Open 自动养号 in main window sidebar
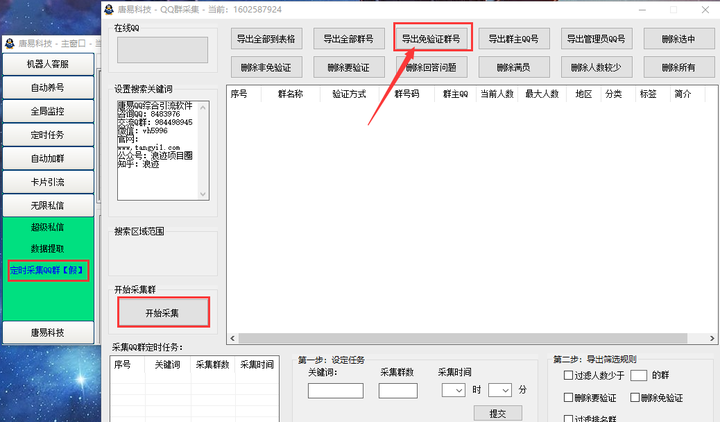 click(48, 87)
